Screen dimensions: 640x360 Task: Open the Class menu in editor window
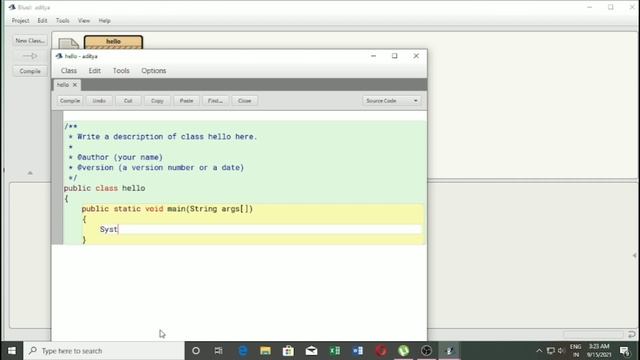(69, 71)
